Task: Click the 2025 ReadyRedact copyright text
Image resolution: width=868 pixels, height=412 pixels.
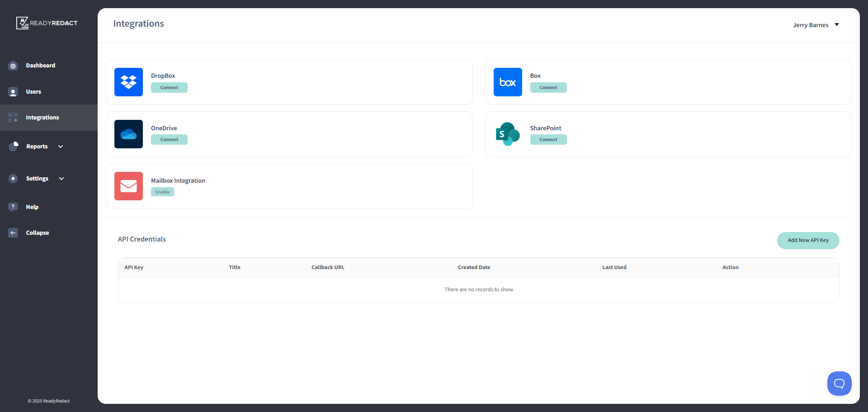Action: [49, 401]
